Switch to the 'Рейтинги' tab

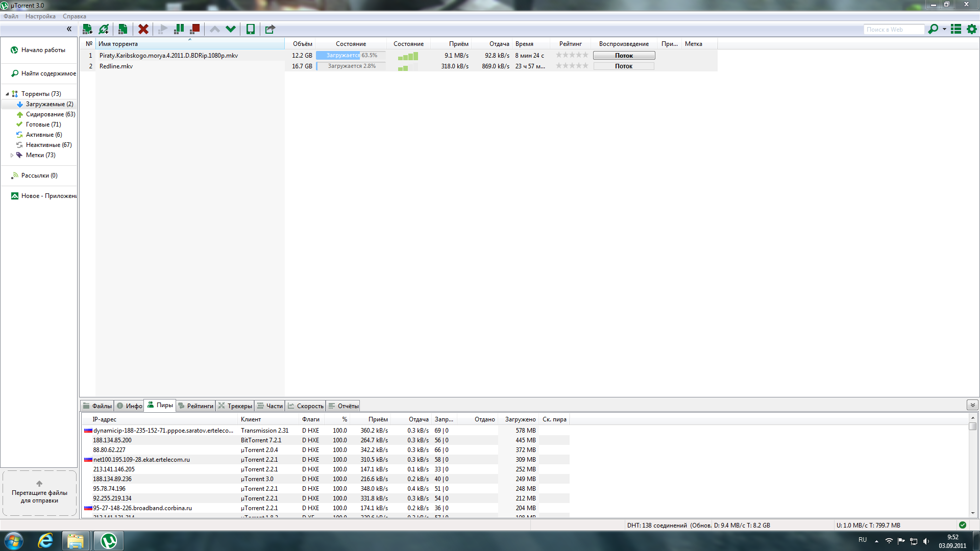tap(195, 406)
